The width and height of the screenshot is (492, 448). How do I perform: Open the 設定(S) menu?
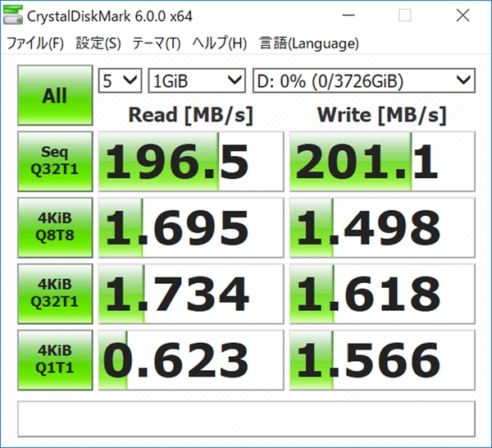98,43
